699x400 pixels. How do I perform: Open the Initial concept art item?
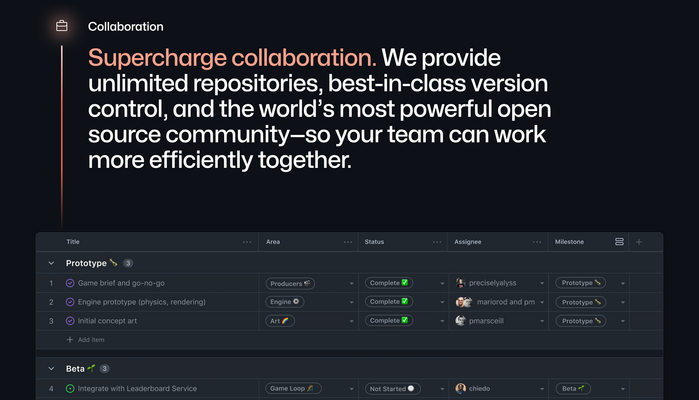click(x=107, y=321)
